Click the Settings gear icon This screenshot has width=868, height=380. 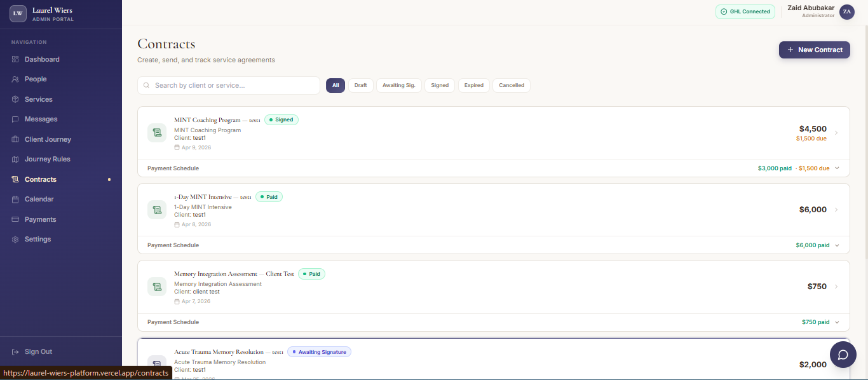15,240
